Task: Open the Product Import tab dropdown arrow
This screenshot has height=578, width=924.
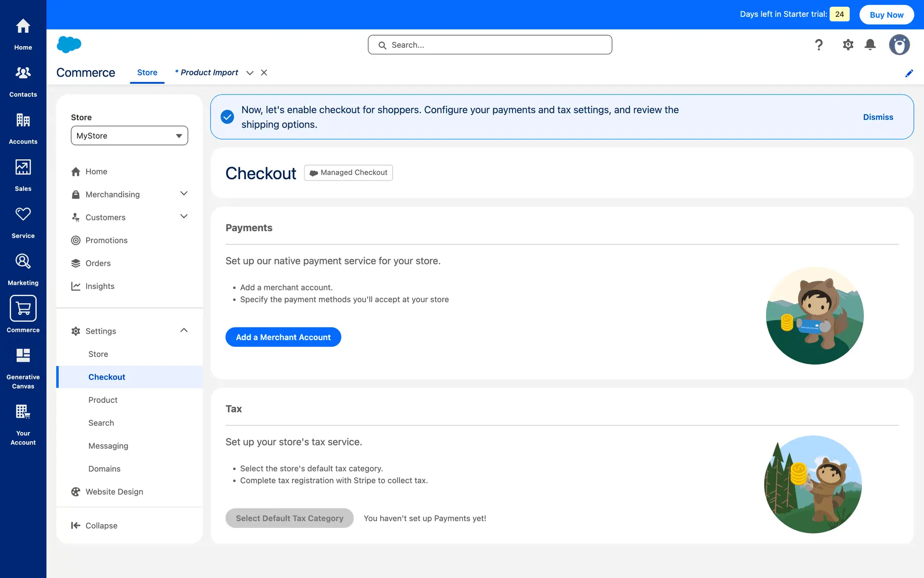Action: [x=250, y=73]
